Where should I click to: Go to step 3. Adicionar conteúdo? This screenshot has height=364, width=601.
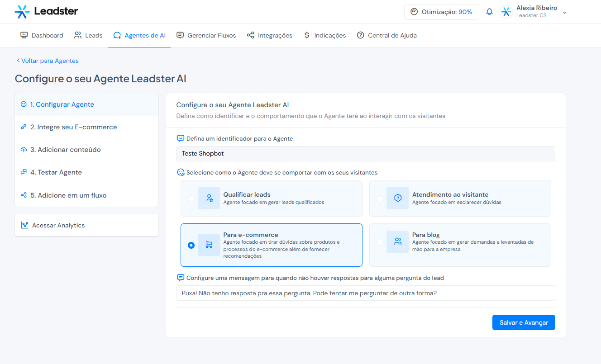coord(86,150)
